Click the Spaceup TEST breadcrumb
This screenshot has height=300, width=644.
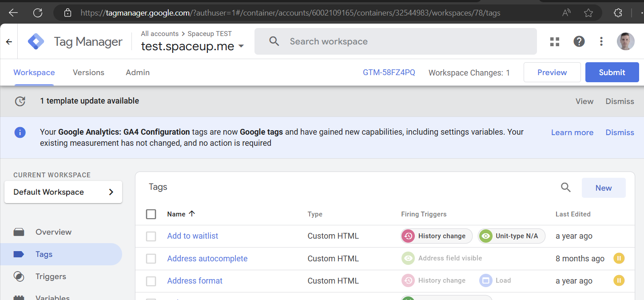click(x=210, y=34)
